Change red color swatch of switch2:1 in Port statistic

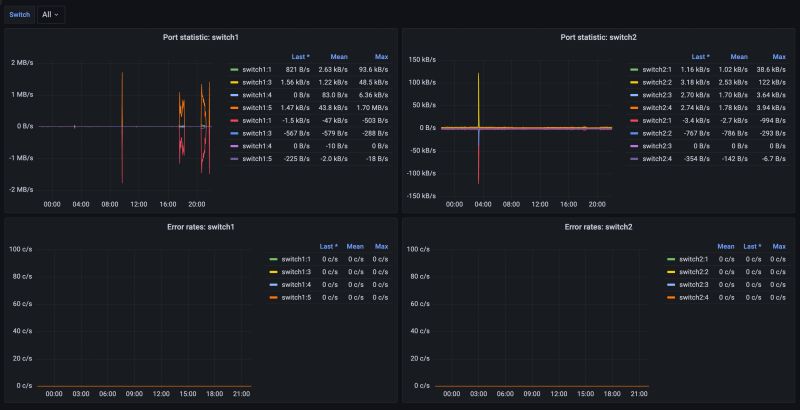click(634, 121)
